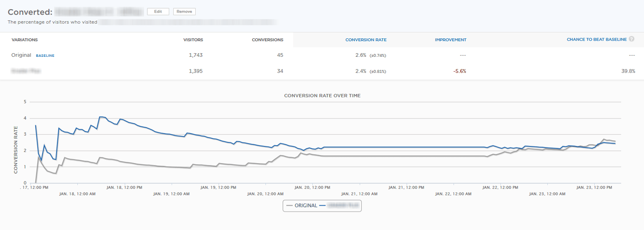
Task: Click the Original's 2.6% conversion rate
Action: pos(361,55)
